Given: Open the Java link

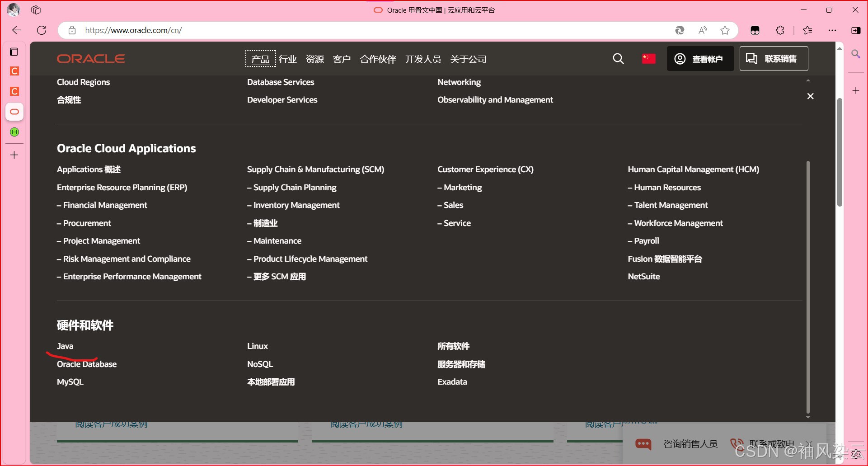Looking at the screenshot, I should 65,346.
